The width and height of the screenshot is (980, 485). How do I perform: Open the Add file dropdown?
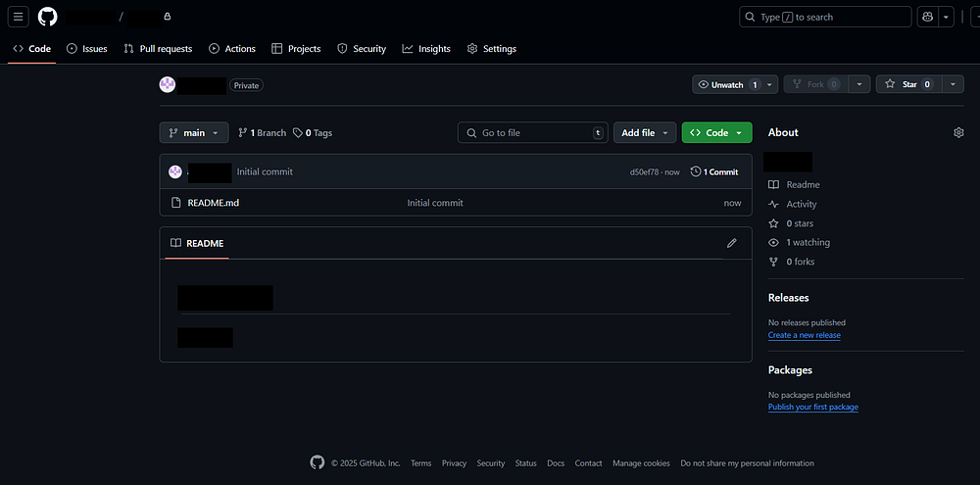click(645, 132)
